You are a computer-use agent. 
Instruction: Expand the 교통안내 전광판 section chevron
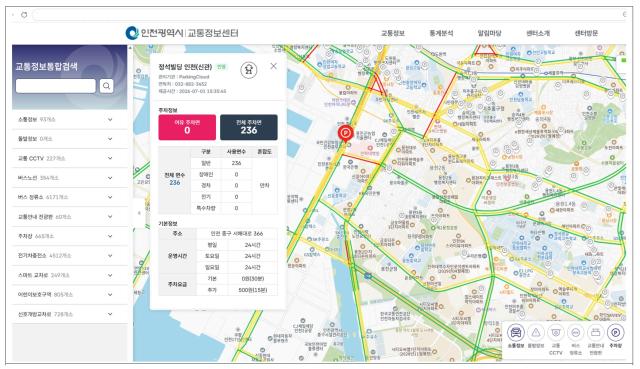pyautogui.click(x=110, y=217)
